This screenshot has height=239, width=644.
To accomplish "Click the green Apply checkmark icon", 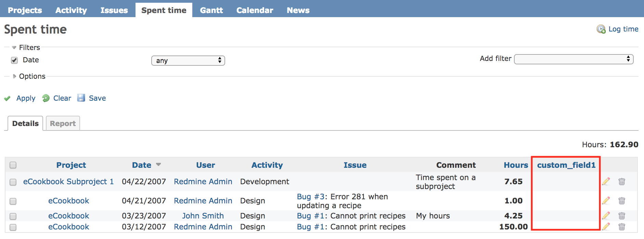I will click(7, 99).
